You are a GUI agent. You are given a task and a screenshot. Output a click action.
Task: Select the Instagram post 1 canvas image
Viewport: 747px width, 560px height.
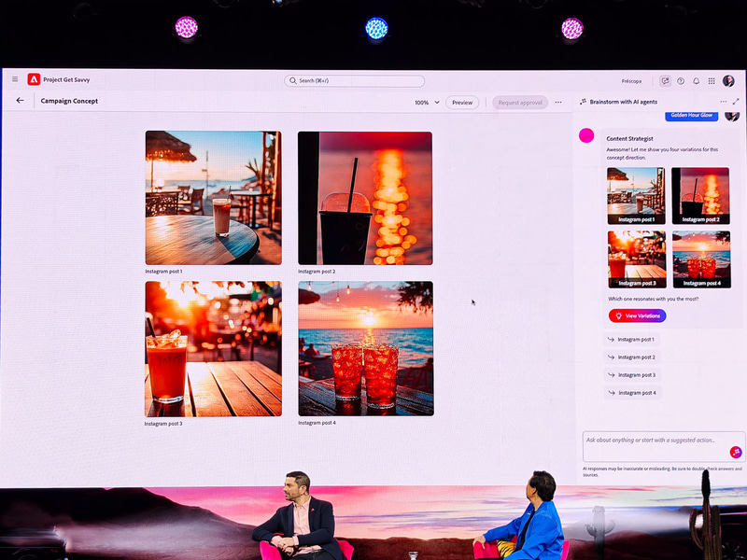(214, 198)
